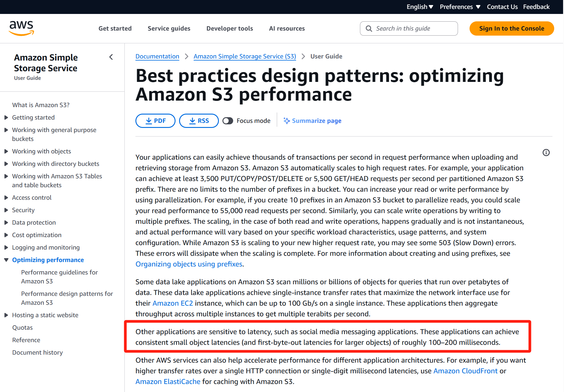Open the Service guides menu
Image resolution: width=564 pixels, height=392 pixels.
[x=169, y=28]
